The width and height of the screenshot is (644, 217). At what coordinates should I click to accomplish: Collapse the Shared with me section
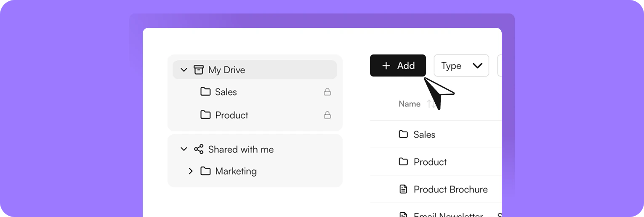(184, 149)
